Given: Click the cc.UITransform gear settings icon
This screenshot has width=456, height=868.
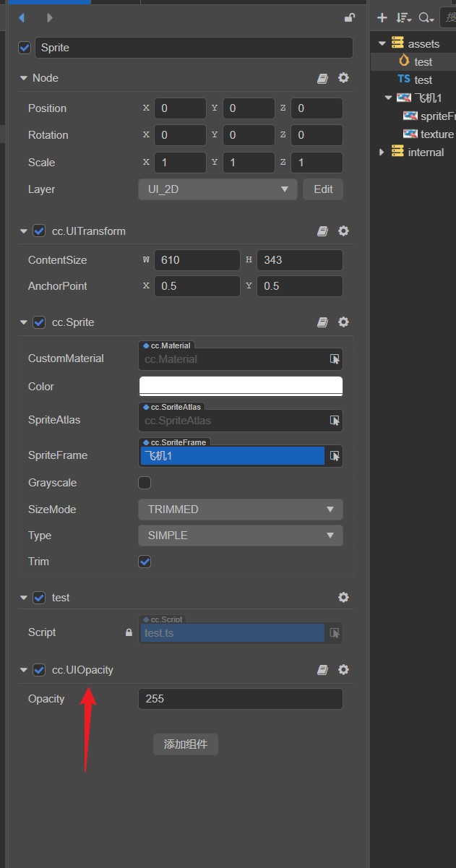Looking at the screenshot, I should (343, 231).
